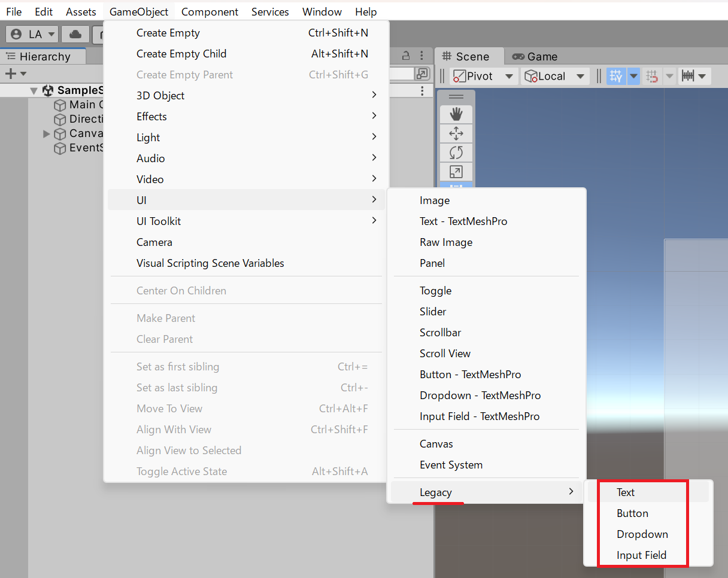Open the Pivot dropdown
Image resolution: width=728 pixels, height=578 pixels.
pyautogui.click(x=483, y=76)
